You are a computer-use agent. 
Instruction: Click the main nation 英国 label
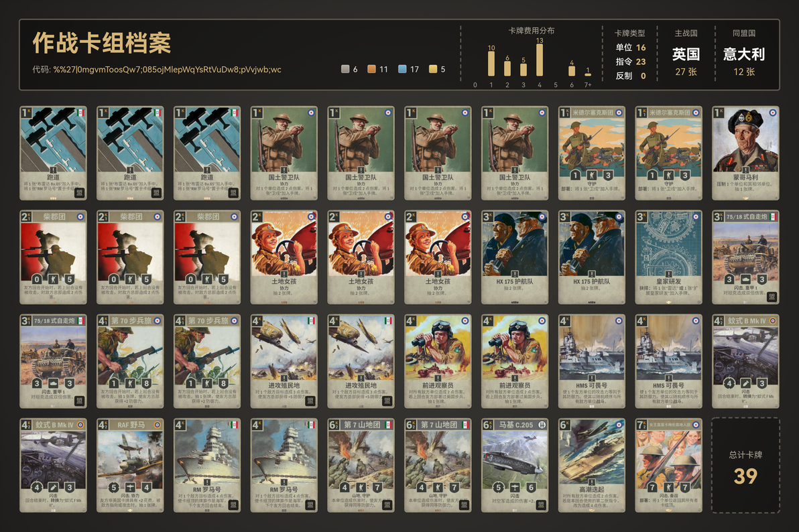(686, 54)
